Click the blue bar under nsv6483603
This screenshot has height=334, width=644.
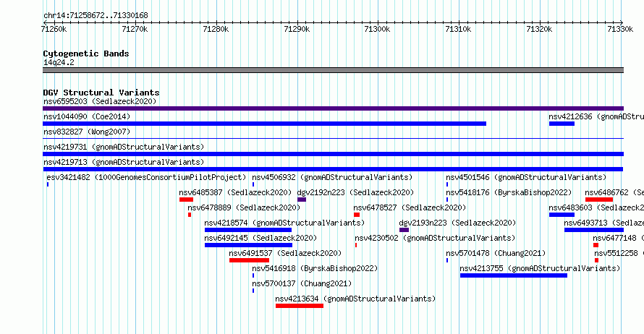click(x=562, y=215)
